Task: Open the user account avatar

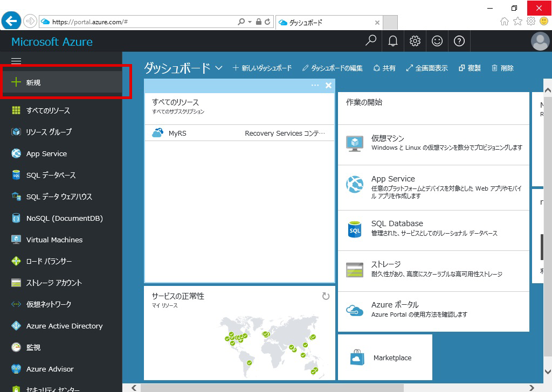Action: pos(540,41)
